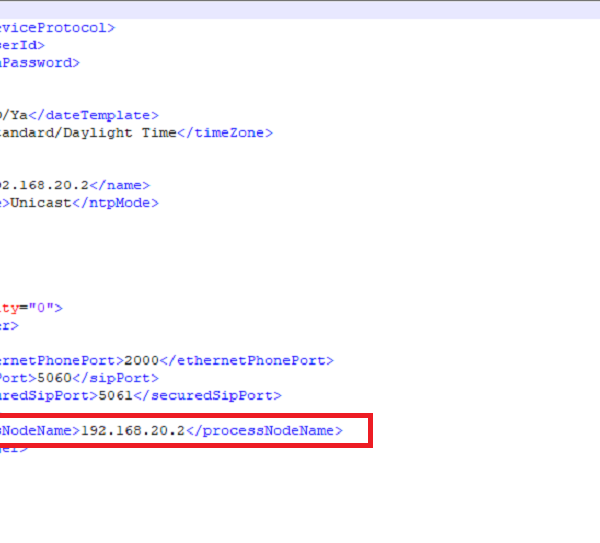Click the 2000 ethernet phone port value
Viewport: 600px width, 543px height.
pyautogui.click(x=140, y=361)
